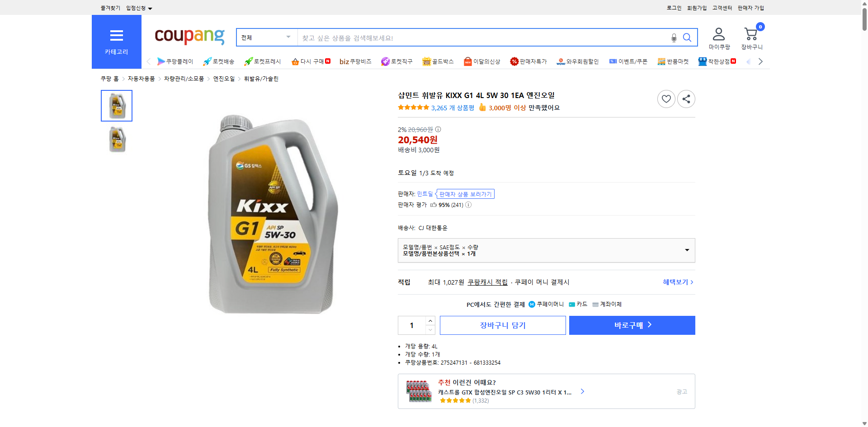
Task: Select the second product image thumbnail
Action: [116, 139]
